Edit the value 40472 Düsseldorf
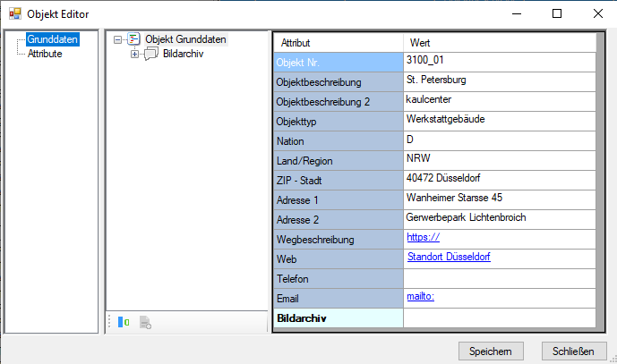 500,180
